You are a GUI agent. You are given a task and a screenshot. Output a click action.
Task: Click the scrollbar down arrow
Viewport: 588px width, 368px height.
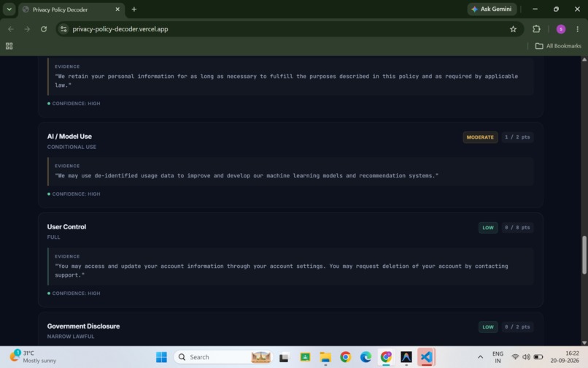584,342
